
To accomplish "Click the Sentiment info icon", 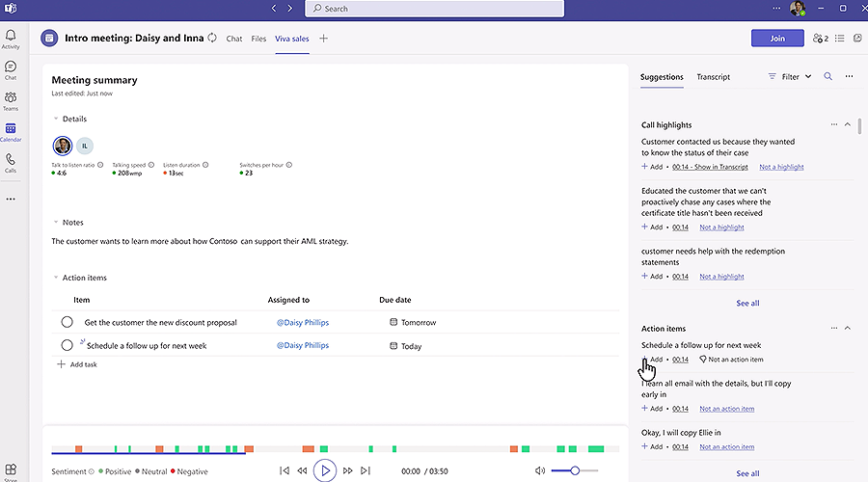I will pos(92,471).
